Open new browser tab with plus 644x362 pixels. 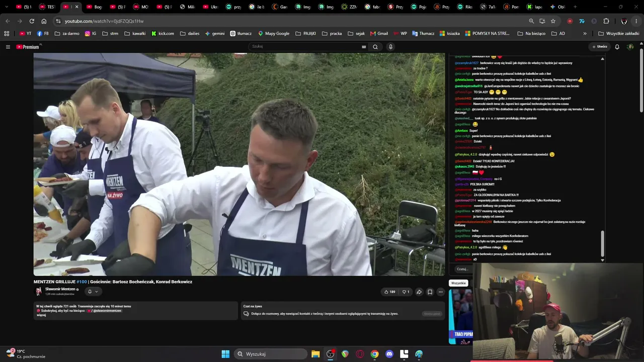[575, 7]
